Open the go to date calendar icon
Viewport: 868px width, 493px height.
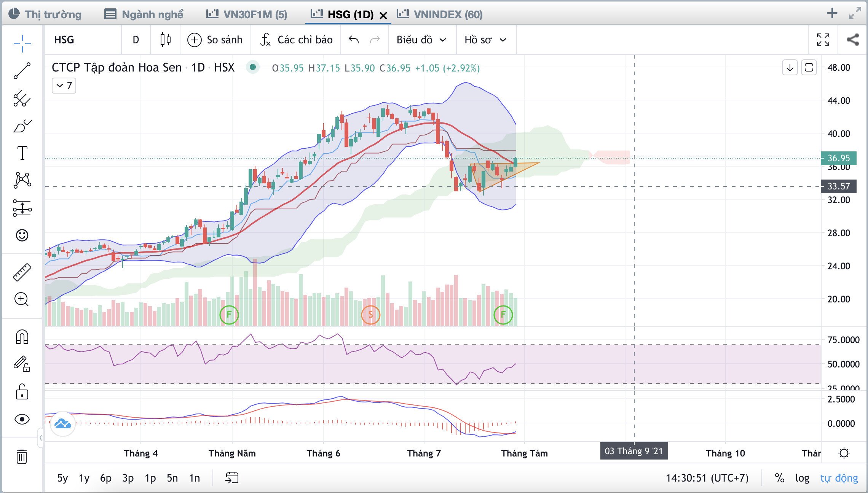(x=232, y=478)
